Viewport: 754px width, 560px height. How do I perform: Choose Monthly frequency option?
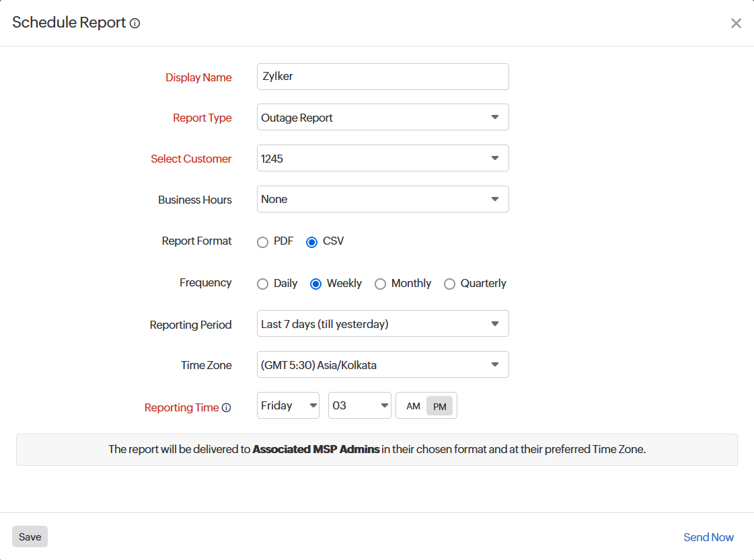[x=380, y=284]
